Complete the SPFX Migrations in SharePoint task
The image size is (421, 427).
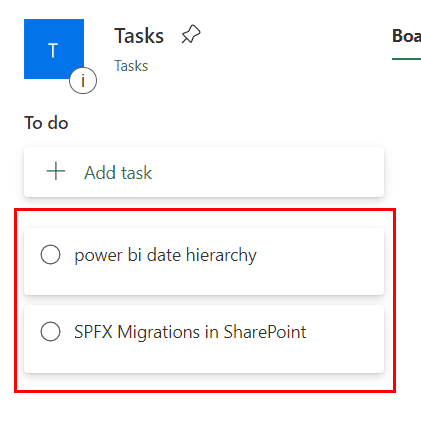point(50,331)
